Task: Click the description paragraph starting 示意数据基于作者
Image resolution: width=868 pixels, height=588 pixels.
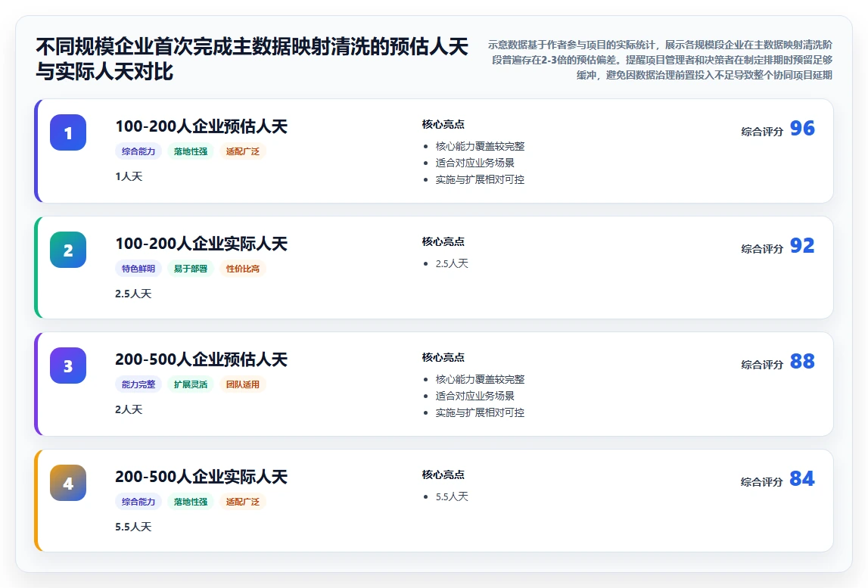Action: 660,60
